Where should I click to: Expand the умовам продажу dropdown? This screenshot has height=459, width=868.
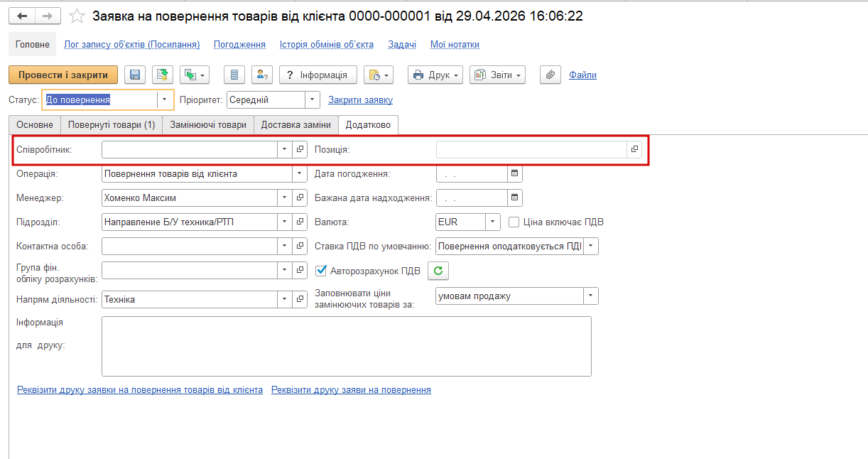(591, 296)
